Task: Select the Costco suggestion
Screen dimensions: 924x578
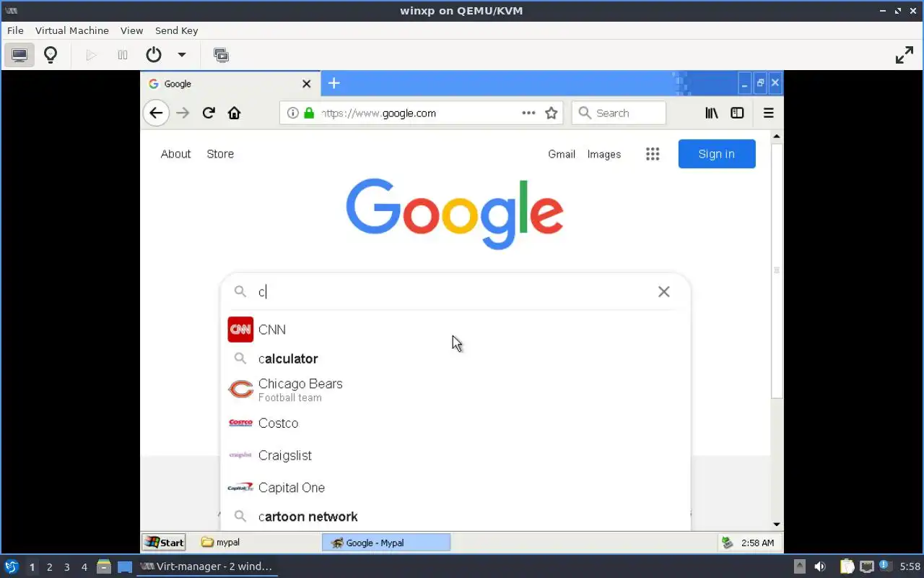Action: (x=455, y=423)
